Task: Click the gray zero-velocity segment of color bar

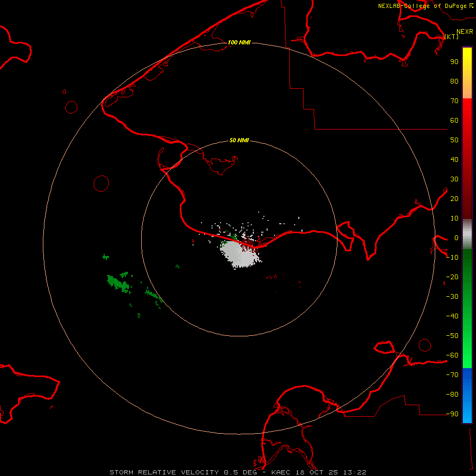Action: (467, 234)
